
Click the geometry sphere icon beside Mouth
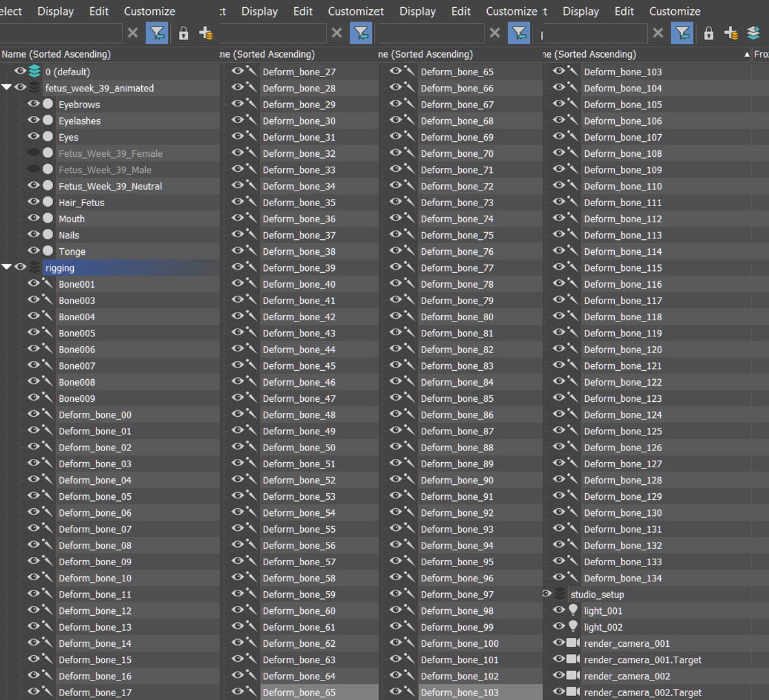(47, 218)
